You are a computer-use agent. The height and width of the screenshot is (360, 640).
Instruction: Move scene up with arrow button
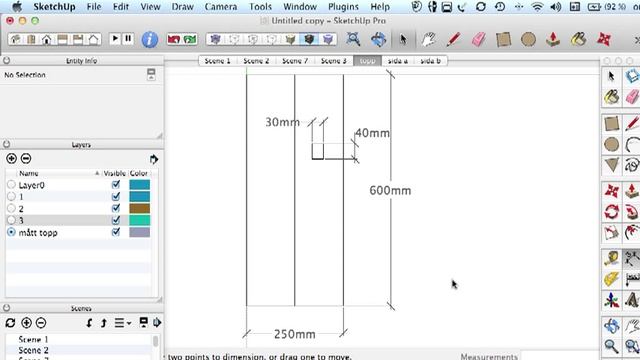coord(103,323)
